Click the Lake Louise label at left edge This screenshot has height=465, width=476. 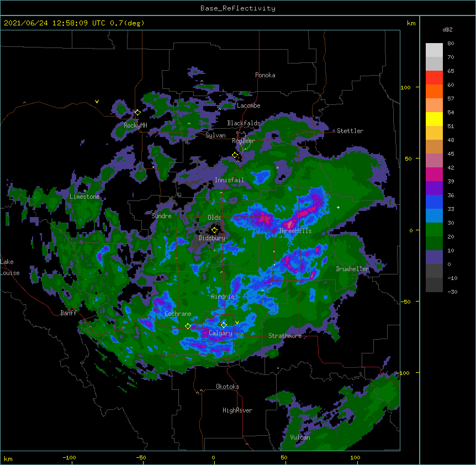10,267
